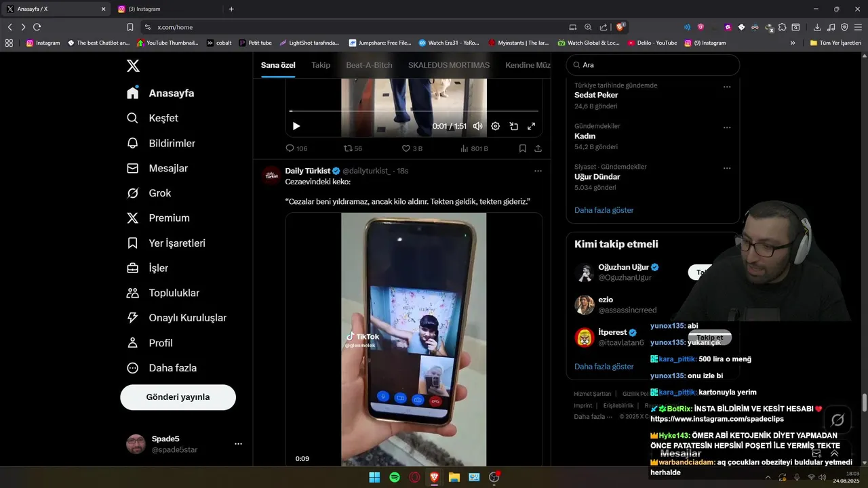This screenshot has height=488, width=868.
Task: Reload the page
Action: 37,27
